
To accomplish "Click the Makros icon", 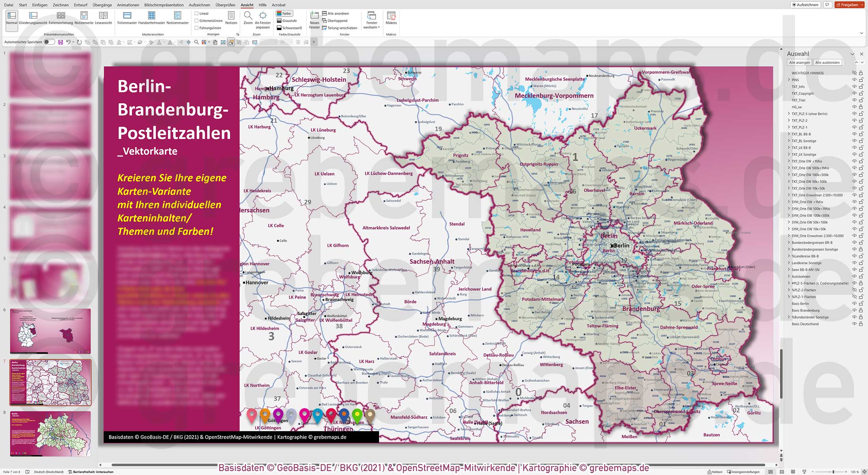I will tap(391, 16).
